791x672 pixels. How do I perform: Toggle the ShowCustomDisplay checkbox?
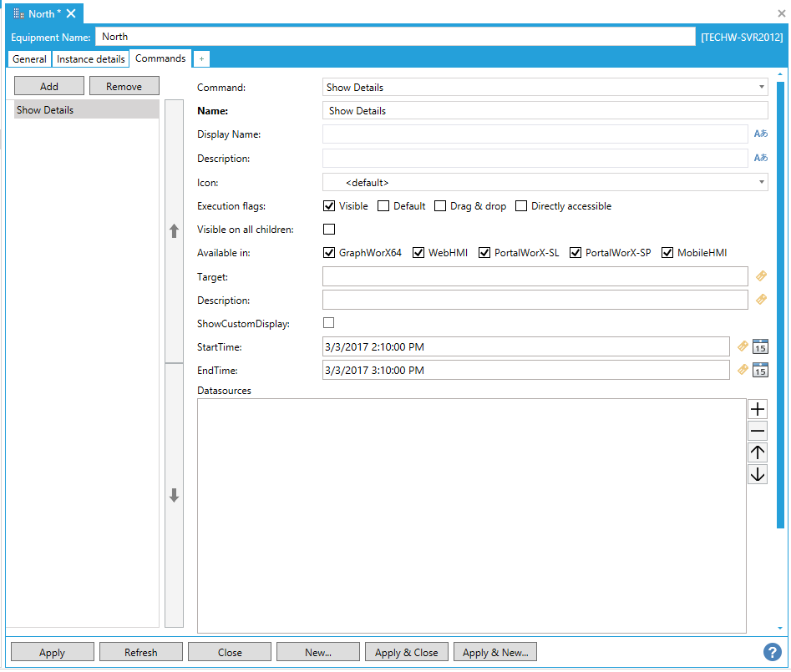click(x=329, y=323)
